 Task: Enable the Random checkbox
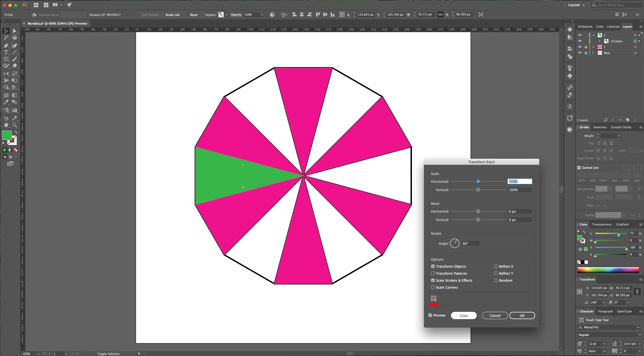pos(496,280)
